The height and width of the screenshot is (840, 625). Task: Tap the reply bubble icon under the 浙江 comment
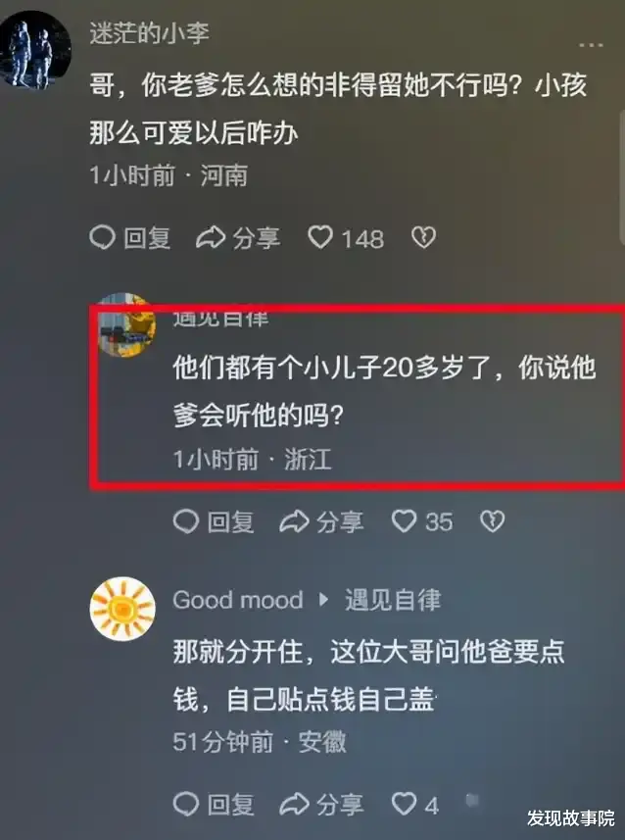(x=186, y=520)
